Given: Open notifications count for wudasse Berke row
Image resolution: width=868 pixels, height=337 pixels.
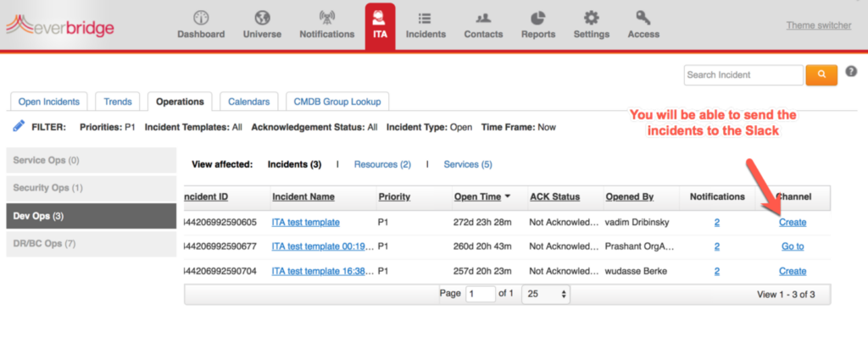Looking at the screenshot, I should 717,271.
